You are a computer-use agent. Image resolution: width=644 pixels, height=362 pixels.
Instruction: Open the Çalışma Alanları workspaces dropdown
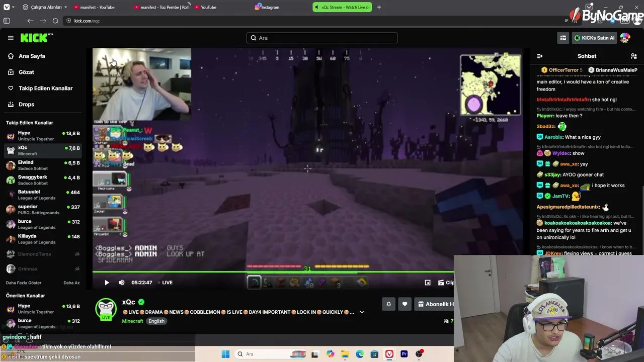click(x=45, y=7)
